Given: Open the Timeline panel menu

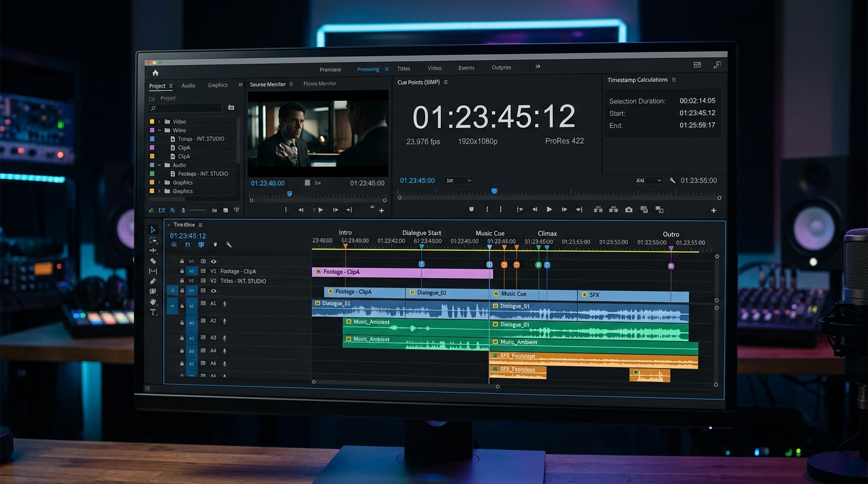Looking at the screenshot, I should [x=200, y=225].
